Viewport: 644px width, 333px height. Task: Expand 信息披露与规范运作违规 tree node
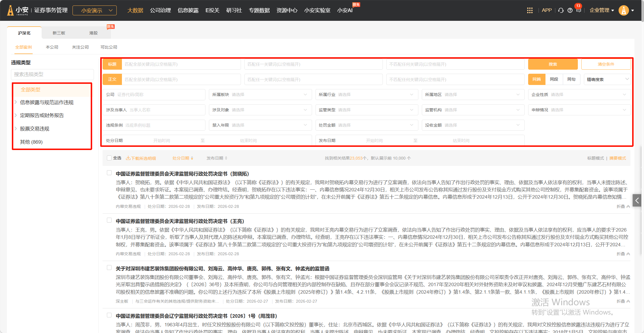[x=16, y=102]
